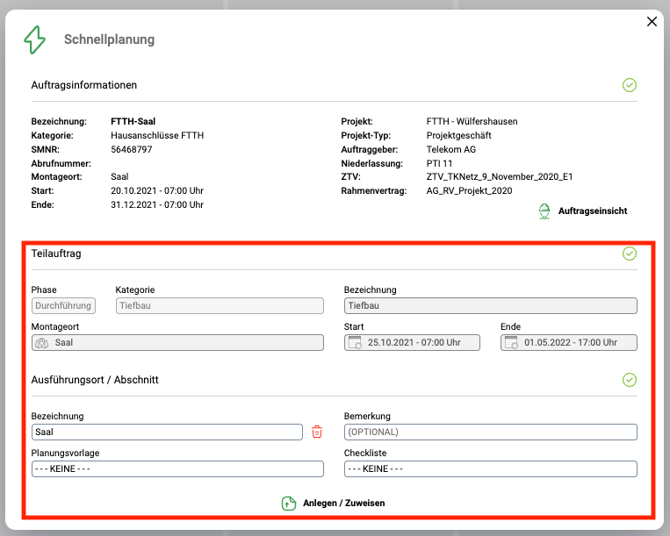Viewport: 670px width, 536px height.
Task: Expand the Checkliste dropdown
Action: tap(490, 469)
